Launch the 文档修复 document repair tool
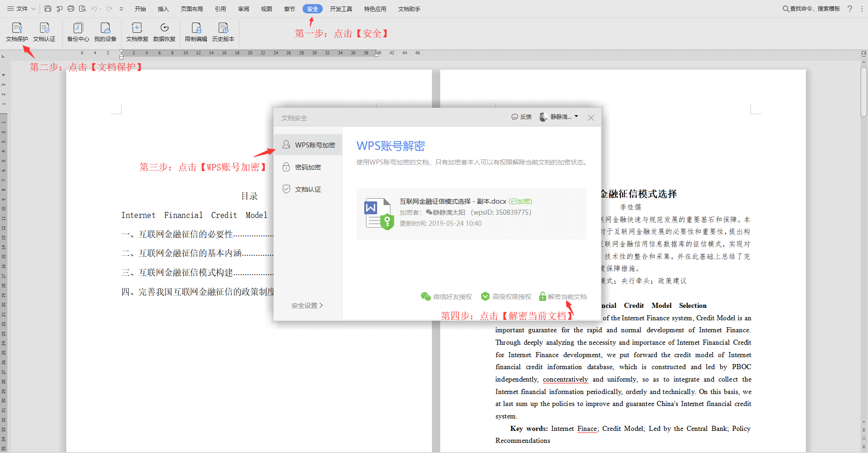Screen dimensions: 868x453 click(137, 32)
